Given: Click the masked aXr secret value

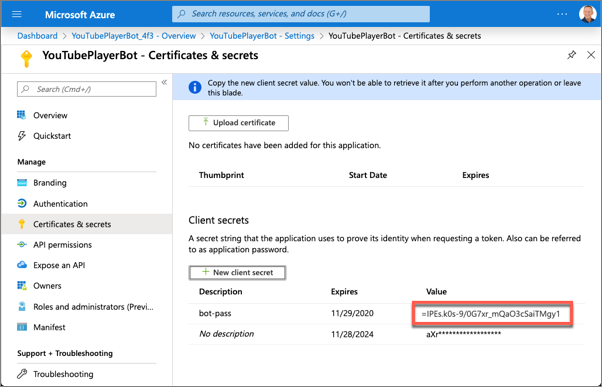Looking at the screenshot, I should click(x=463, y=334).
